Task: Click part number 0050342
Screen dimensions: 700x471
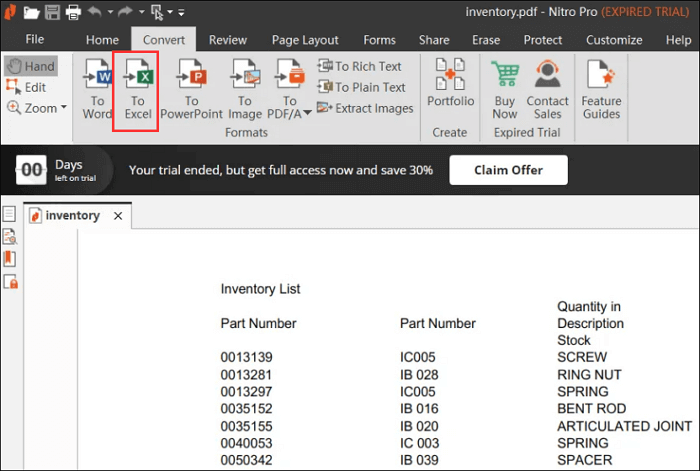Action: tap(246, 460)
